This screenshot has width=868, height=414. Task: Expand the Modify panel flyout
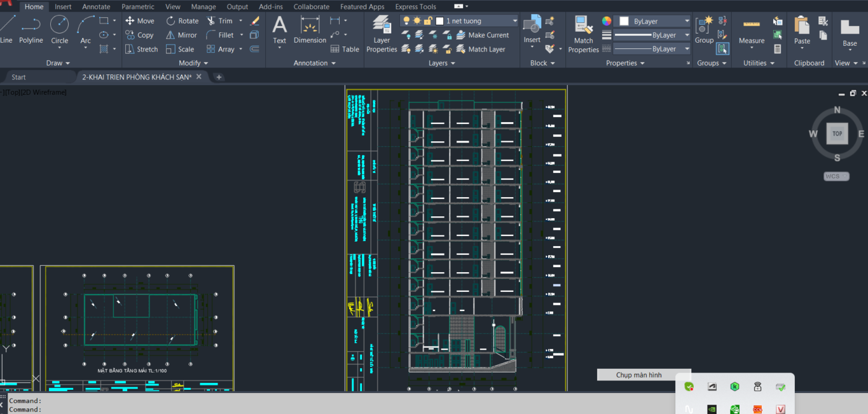point(193,63)
